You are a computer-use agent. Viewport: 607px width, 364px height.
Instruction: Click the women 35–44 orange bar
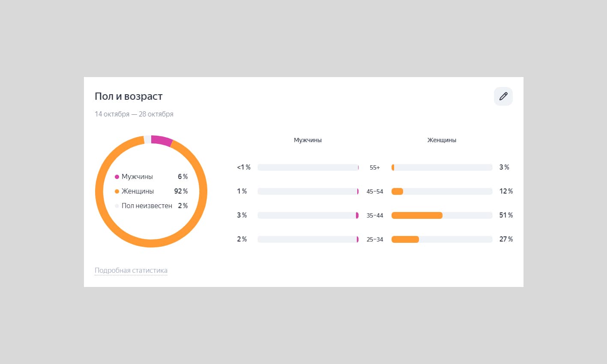[x=417, y=215]
